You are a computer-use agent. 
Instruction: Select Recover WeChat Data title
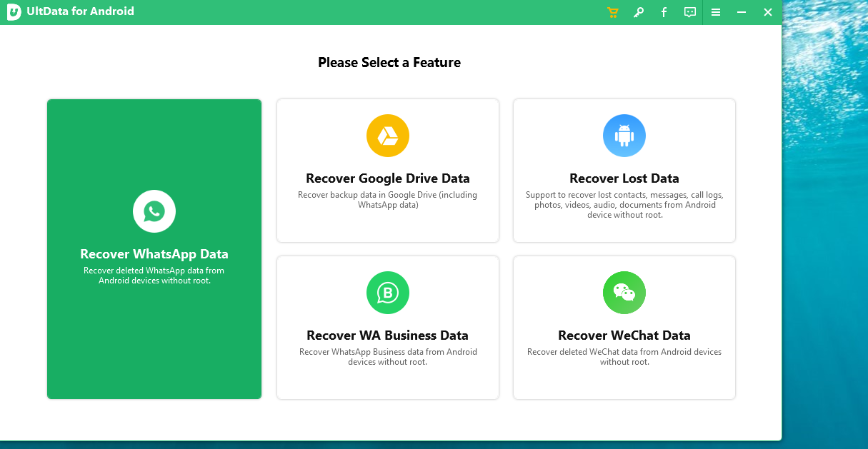pos(624,336)
